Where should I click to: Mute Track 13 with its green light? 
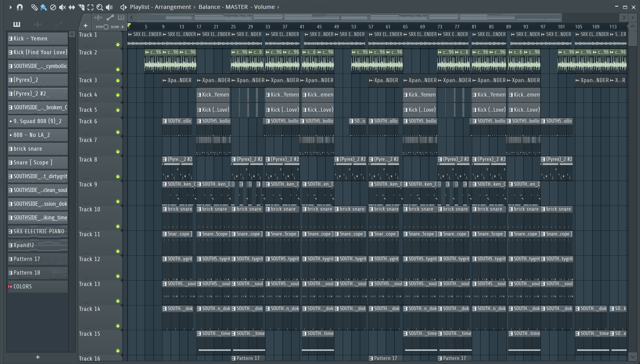pyautogui.click(x=118, y=301)
